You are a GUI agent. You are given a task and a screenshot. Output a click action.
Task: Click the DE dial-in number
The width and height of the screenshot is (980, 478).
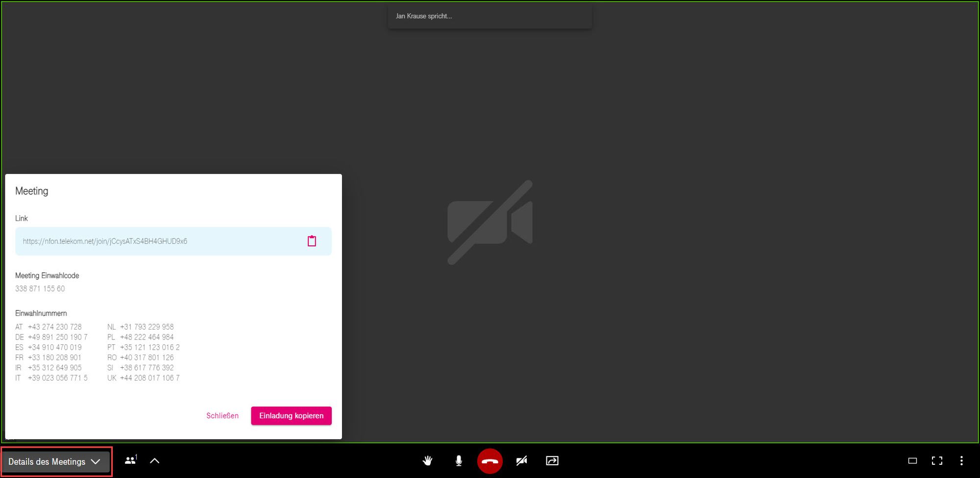click(x=57, y=337)
